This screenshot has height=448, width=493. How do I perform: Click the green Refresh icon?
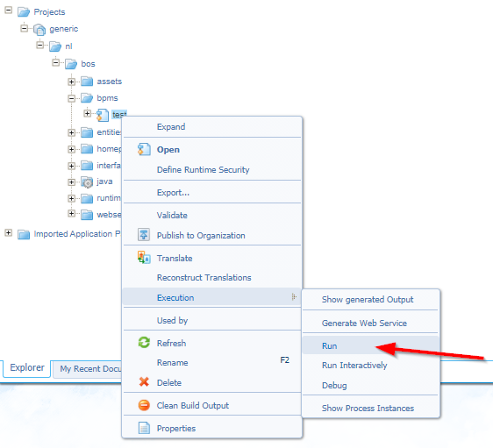click(144, 343)
